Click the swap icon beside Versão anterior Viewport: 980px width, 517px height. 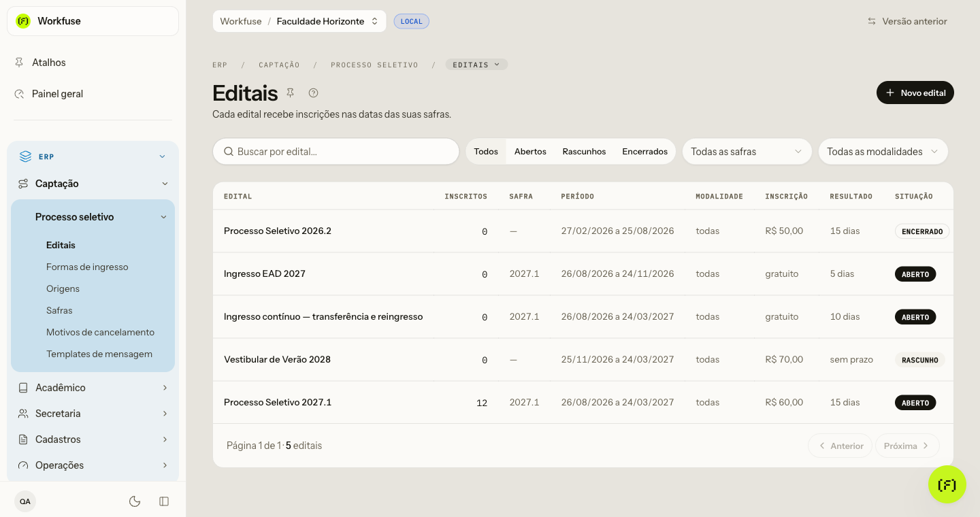click(x=872, y=21)
